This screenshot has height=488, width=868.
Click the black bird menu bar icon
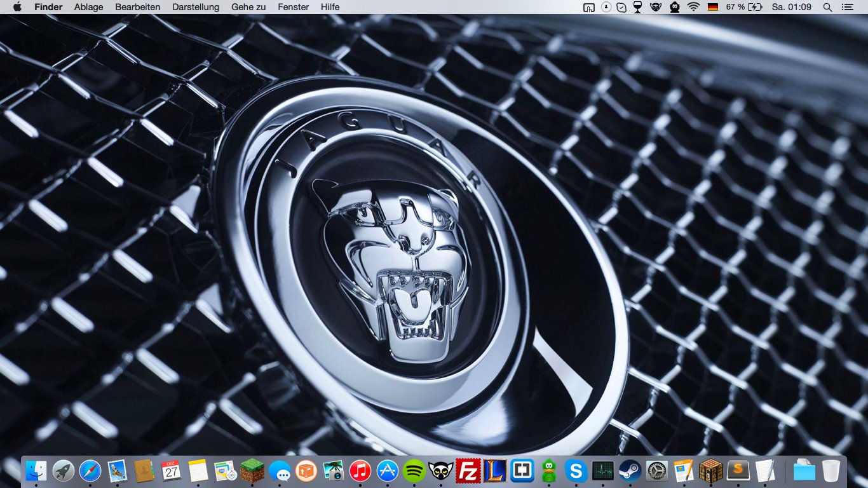[675, 7]
